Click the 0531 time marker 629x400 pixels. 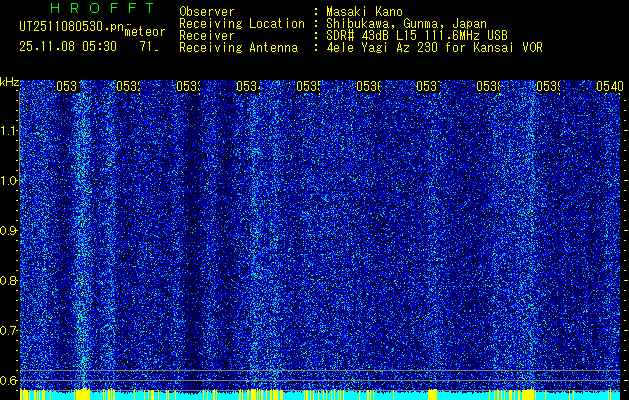pos(69,86)
